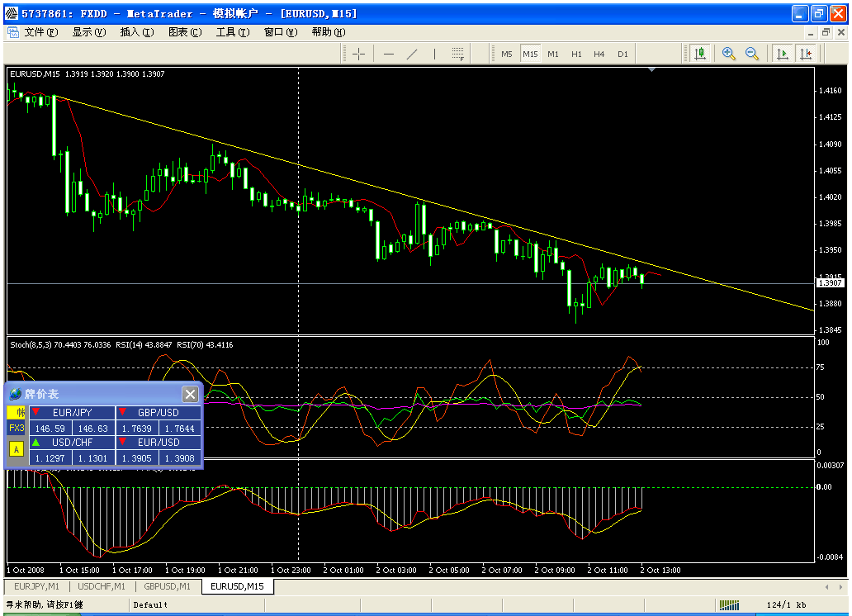Toggle the chart auto scroll button

[x=782, y=54]
